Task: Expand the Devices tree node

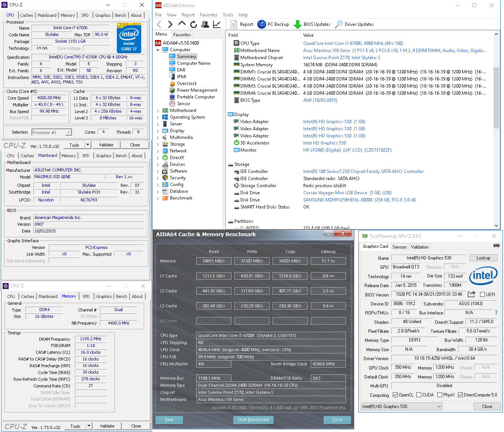Action: (158, 164)
